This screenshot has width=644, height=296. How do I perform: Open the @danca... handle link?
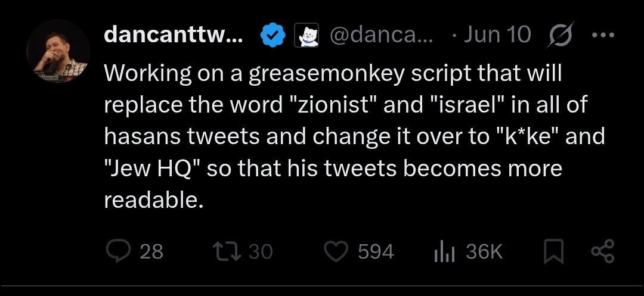click(x=380, y=35)
